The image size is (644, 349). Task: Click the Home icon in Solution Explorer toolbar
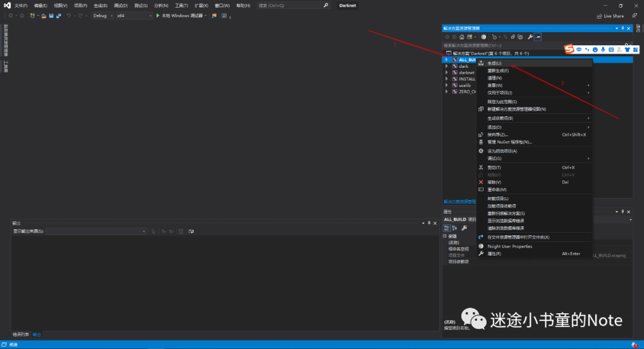[x=462, y=37]
